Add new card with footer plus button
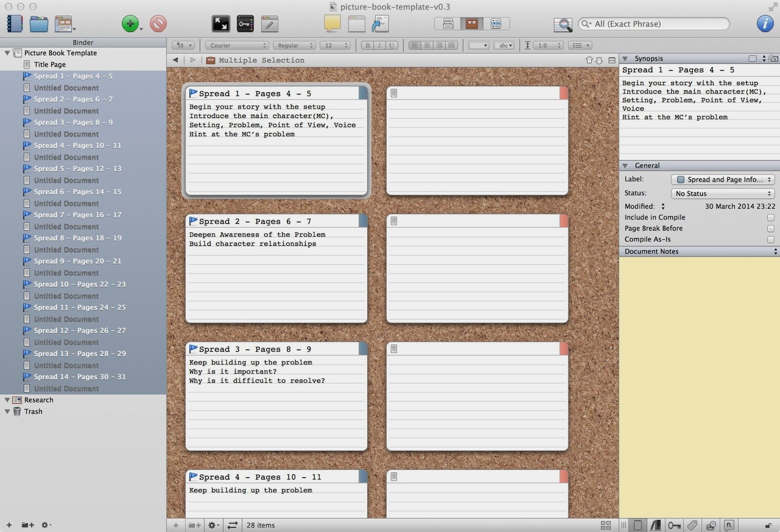The image size is (780, 532). 176,525
